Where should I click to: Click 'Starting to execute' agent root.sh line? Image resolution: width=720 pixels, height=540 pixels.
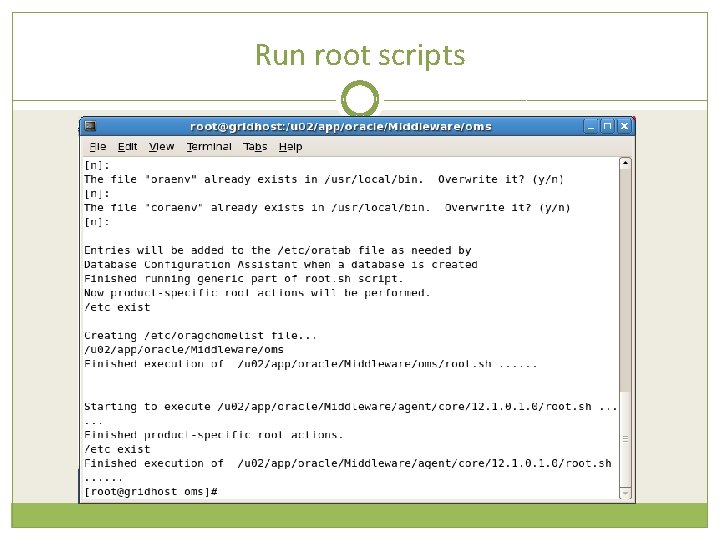point(351,407)
